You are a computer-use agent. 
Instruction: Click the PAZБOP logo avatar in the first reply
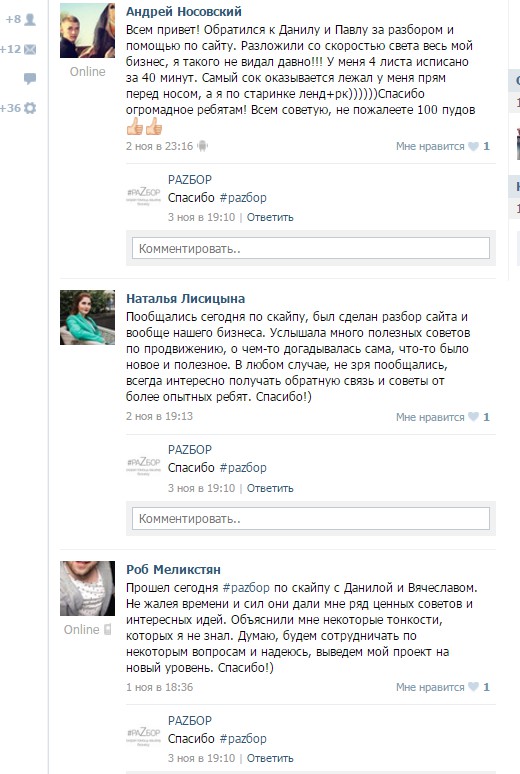point(144,195)
